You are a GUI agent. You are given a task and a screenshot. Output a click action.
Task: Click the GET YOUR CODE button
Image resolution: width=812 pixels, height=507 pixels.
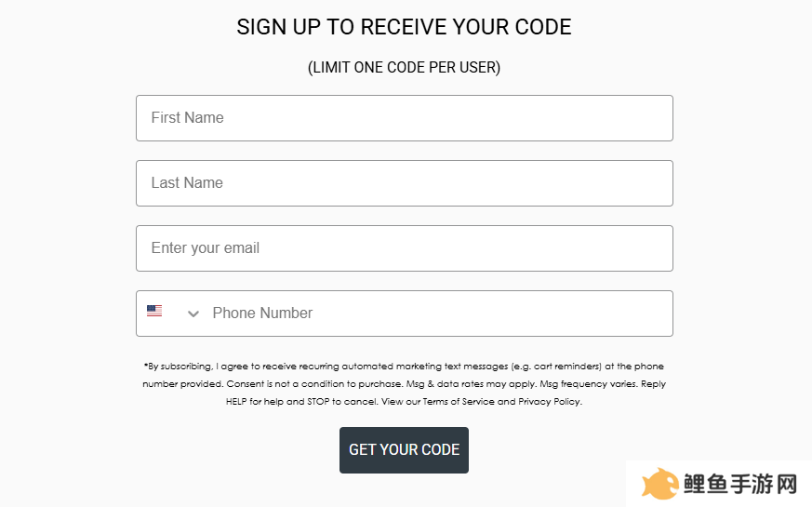pos(404,450)
